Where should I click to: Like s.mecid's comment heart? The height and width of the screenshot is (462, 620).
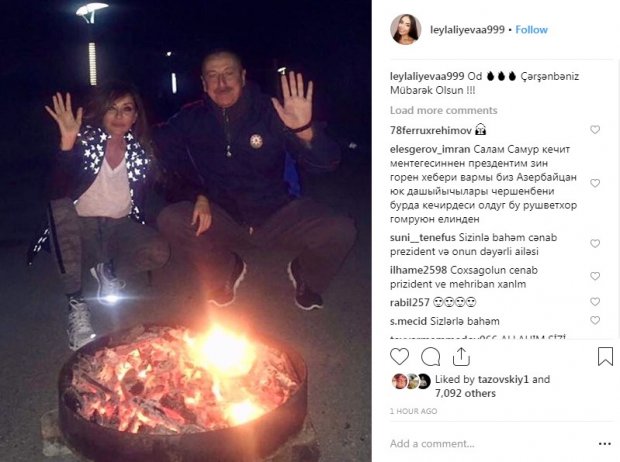point(595,320)
